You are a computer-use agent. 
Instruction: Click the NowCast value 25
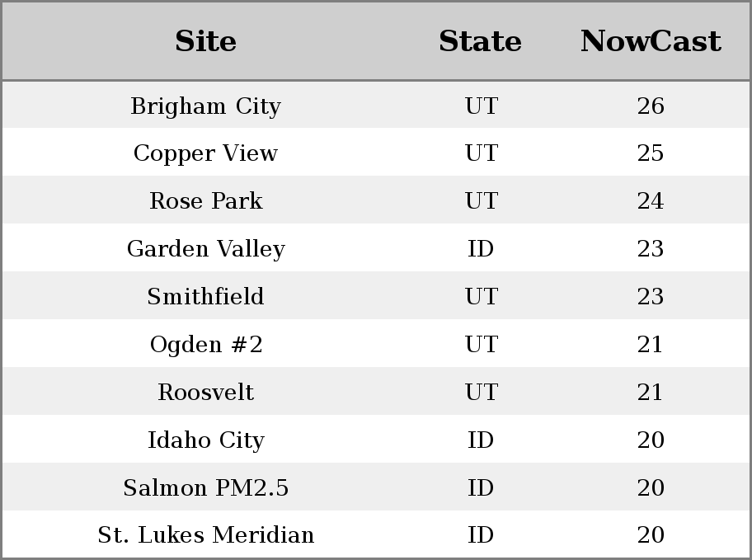coord(651,153)
